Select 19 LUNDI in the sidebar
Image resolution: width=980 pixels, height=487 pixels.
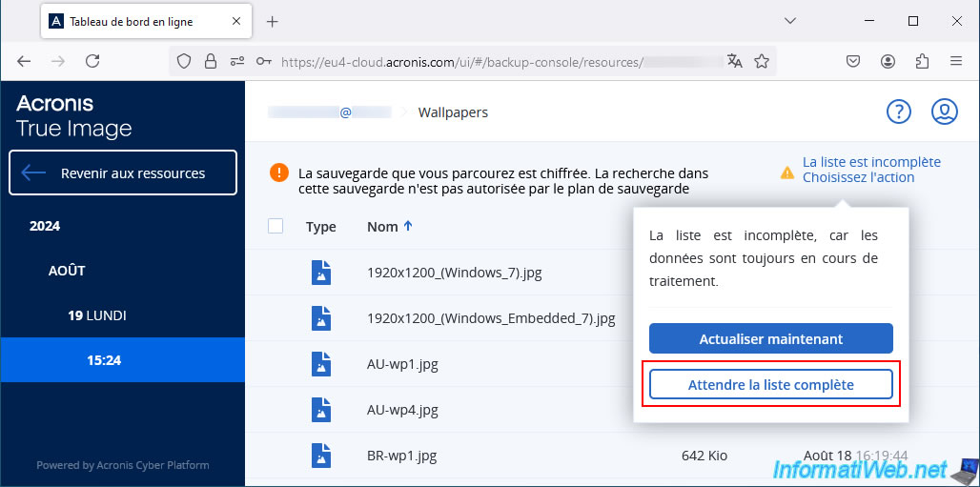pyautogui.click(x=97, y=315)
